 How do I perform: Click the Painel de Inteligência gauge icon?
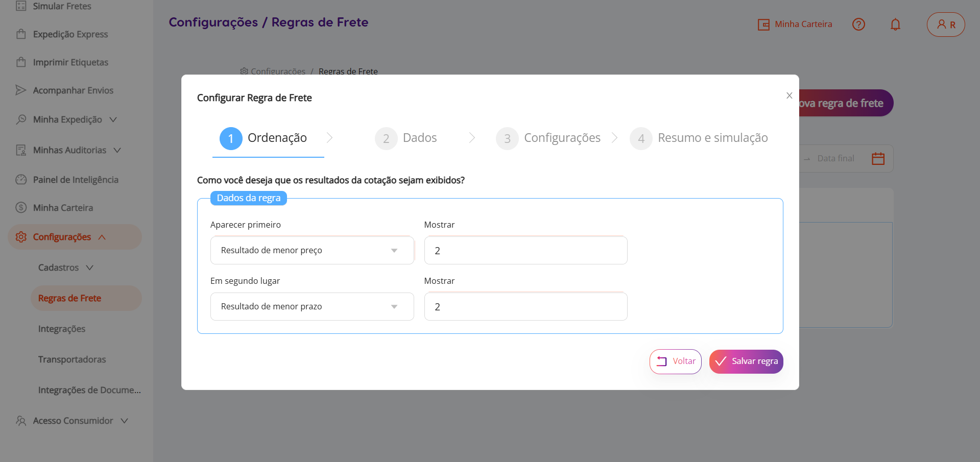(21, 180)
